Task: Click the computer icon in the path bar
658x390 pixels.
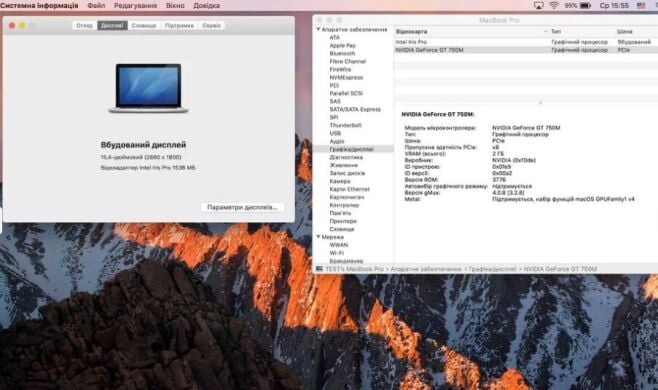Action: point(319,269)
